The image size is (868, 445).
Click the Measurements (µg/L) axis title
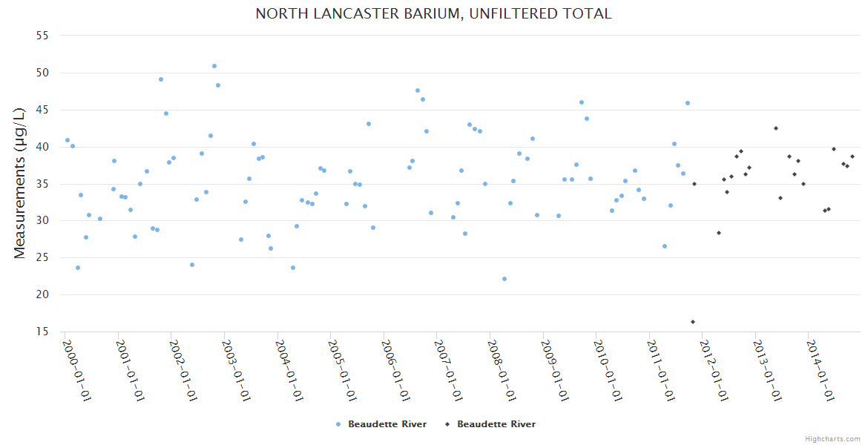(19, 182)
